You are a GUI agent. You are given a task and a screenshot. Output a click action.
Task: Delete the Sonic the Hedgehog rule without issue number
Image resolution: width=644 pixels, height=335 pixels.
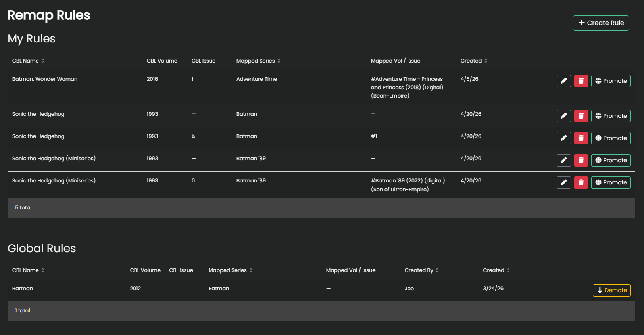tap(581, 116)
